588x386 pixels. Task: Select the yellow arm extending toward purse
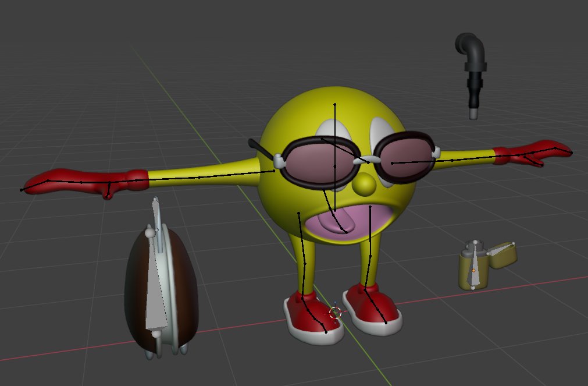coord(204,174)
